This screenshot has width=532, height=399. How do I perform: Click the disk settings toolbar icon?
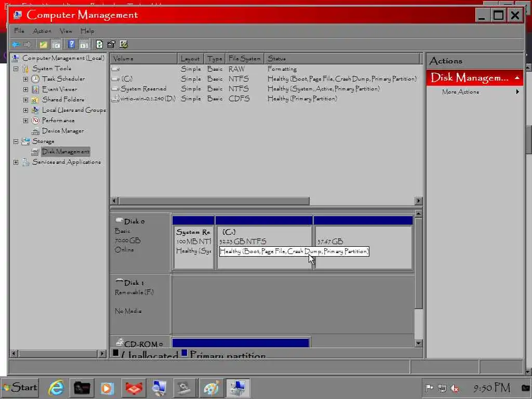124,45
